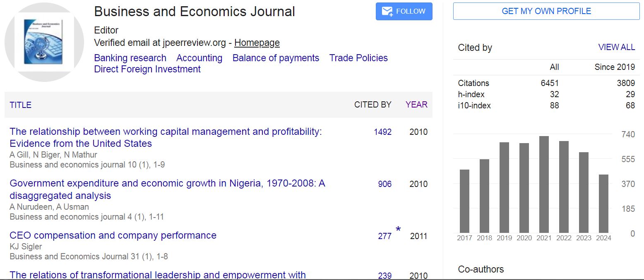This screenshot has width=644, height=280.
Task: Open the VIEW ALL citations link
Action: (616, 47)
